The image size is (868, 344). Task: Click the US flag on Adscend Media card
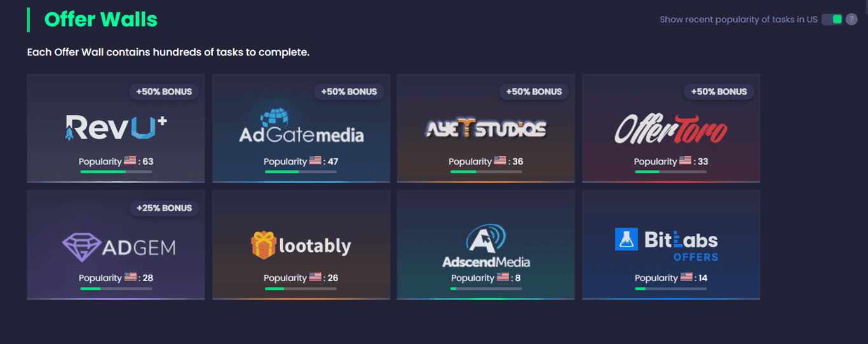click(x=503, y=277)
